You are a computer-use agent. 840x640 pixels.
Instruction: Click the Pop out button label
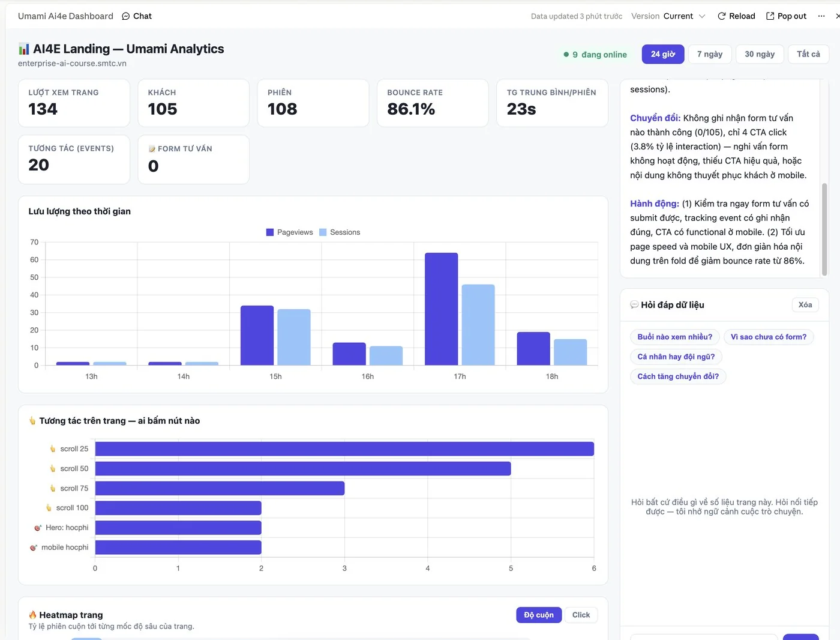(x=792, y=16)
